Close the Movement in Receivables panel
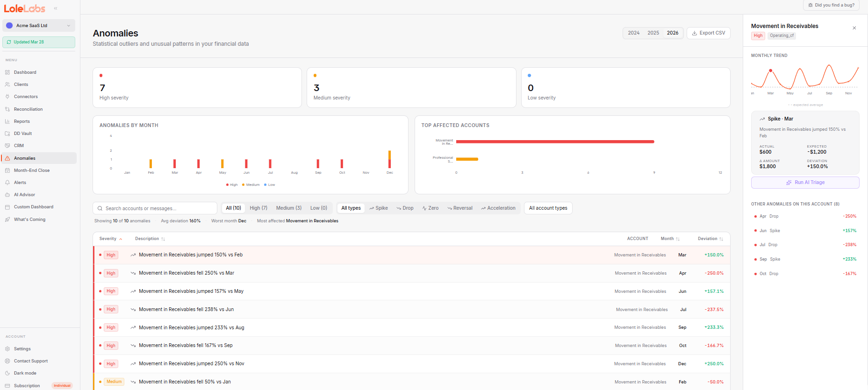 [x=854, y=28]
